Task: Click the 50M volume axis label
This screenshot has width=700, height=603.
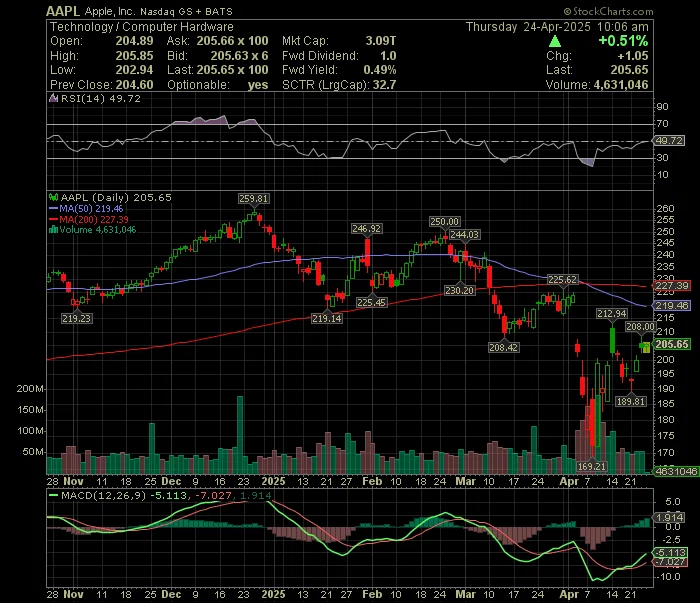Action: (x=33, y=452)
